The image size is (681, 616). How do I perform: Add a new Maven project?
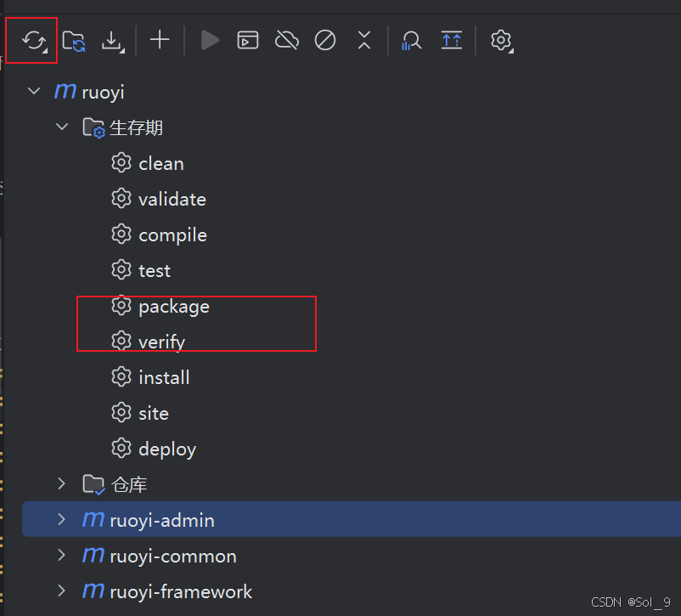[x=160, y=40]
